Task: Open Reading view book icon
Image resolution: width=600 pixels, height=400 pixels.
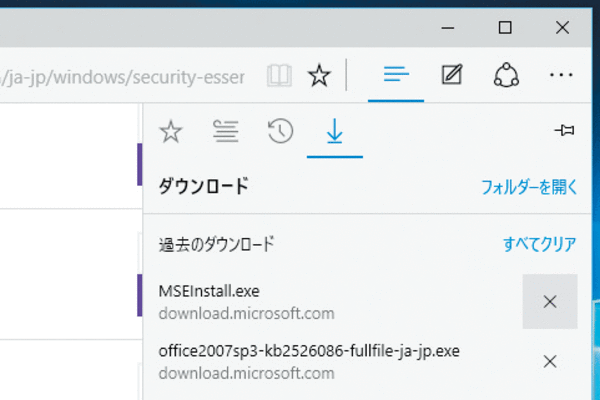Action: click(279, 75)
